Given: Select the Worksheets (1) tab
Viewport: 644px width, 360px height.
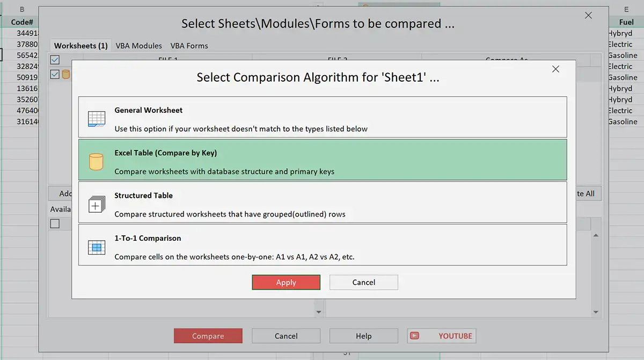Looking at the screenshot, I should (80, 46).
